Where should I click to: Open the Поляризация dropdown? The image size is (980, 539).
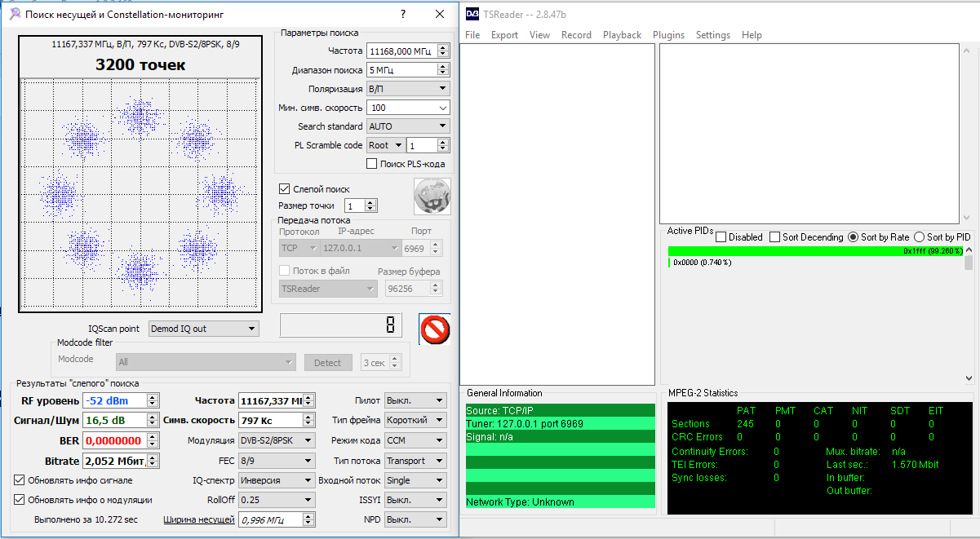[408, 89]
